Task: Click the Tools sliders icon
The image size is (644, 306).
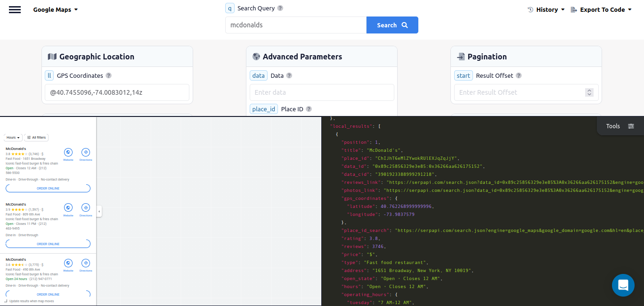Action: (631, 126)
